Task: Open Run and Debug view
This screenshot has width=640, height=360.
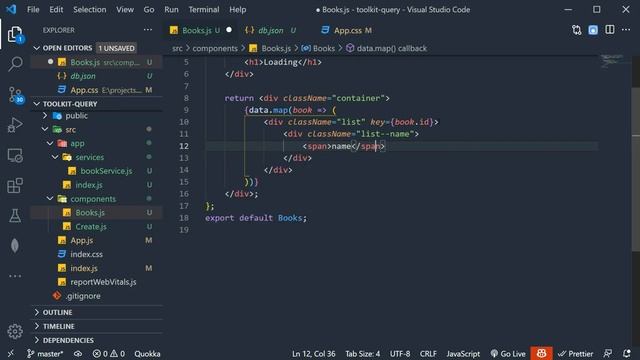Action: (x=15, y=125)
